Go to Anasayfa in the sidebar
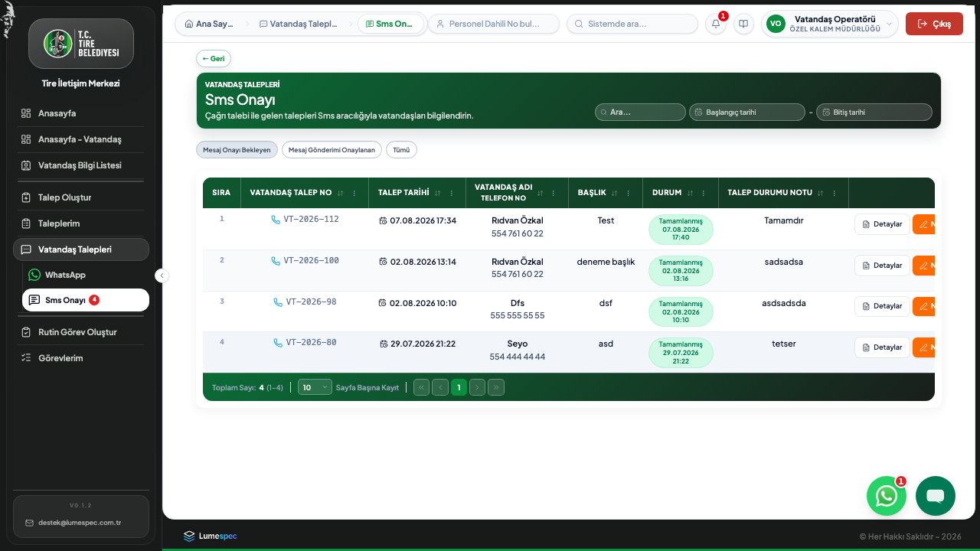Viewport: 980px width, 551px height. coord(81,113)
